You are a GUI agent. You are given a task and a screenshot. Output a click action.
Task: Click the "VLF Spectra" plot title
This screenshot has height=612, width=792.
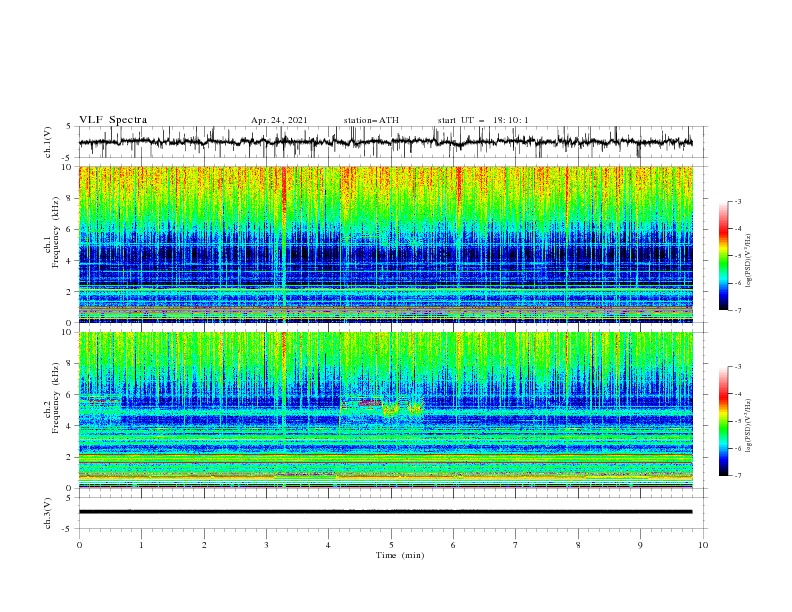pyautogui.click(x=113, y=120)
